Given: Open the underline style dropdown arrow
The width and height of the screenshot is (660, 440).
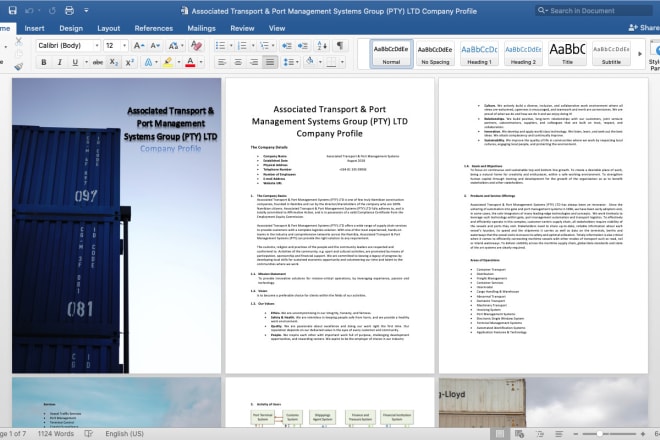Looking at the screenshot, I should 86,62.
